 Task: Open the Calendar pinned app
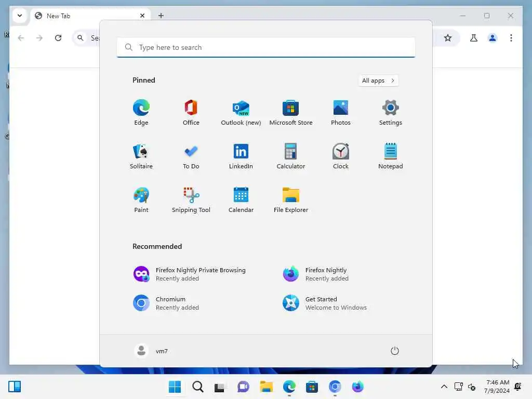point(241,200)
